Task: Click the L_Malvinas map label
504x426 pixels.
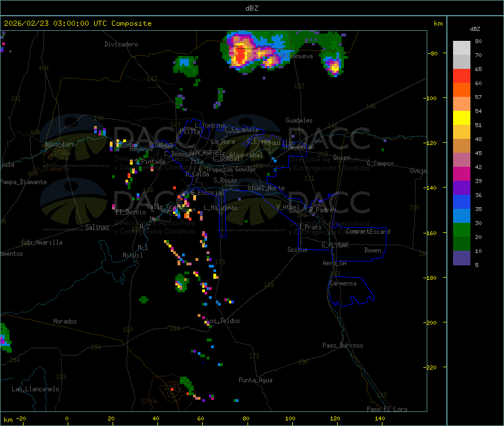Action: (221, 208)
